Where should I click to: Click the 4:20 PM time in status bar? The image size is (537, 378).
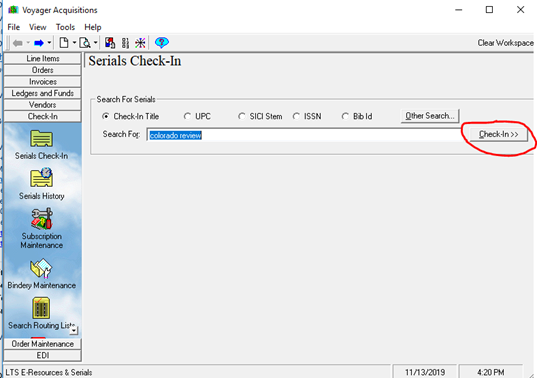491,372
